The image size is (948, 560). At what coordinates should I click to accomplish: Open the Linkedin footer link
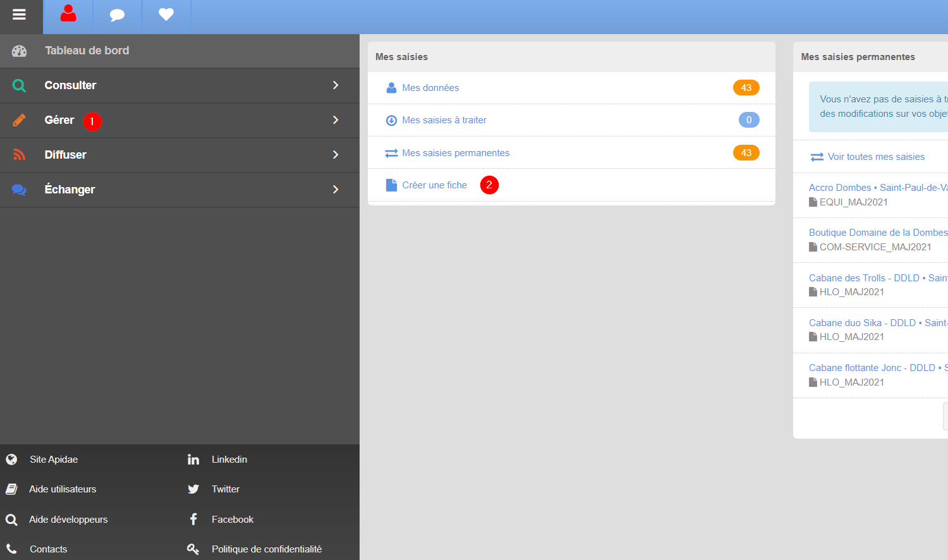(229, 460)
